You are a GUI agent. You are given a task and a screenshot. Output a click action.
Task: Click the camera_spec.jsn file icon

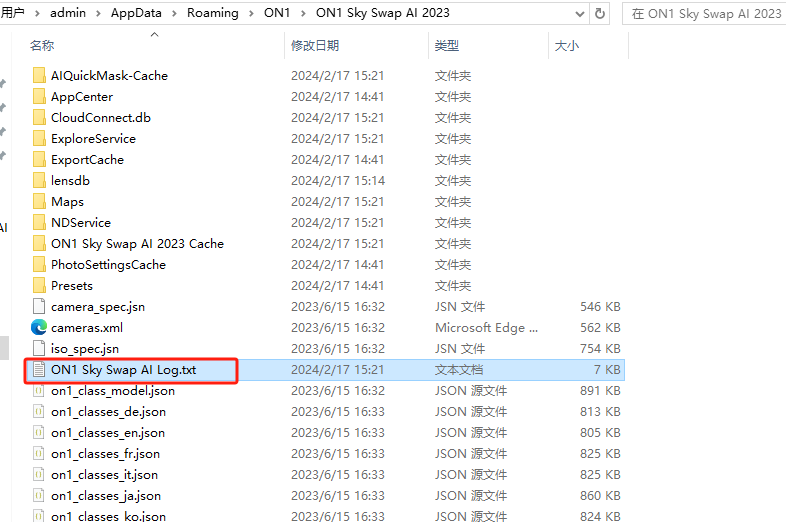coord(39,306)
